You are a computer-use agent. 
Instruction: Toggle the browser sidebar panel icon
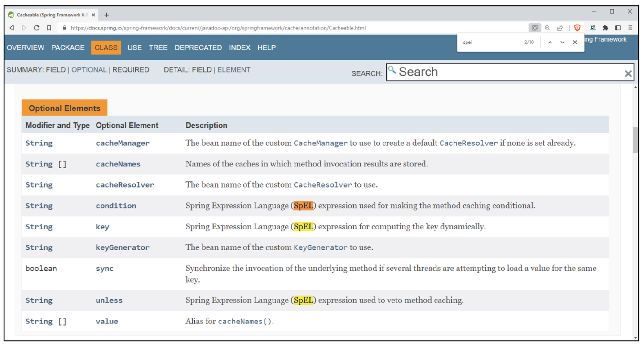[x=618, y=28]
